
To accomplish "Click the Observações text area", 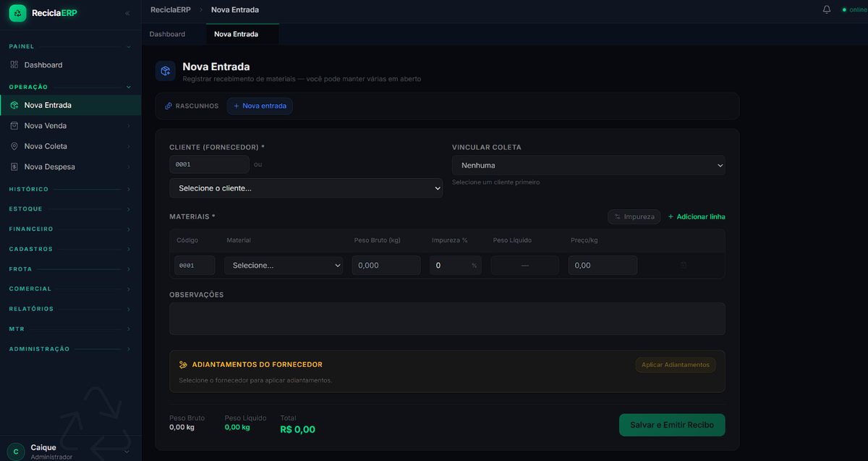I will click(447, 318).
